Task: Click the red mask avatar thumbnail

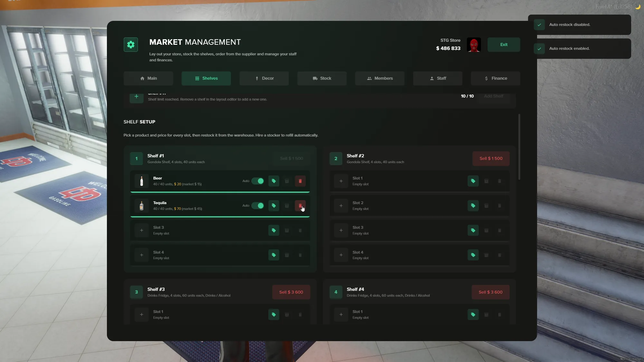Action: coord(474,45)
